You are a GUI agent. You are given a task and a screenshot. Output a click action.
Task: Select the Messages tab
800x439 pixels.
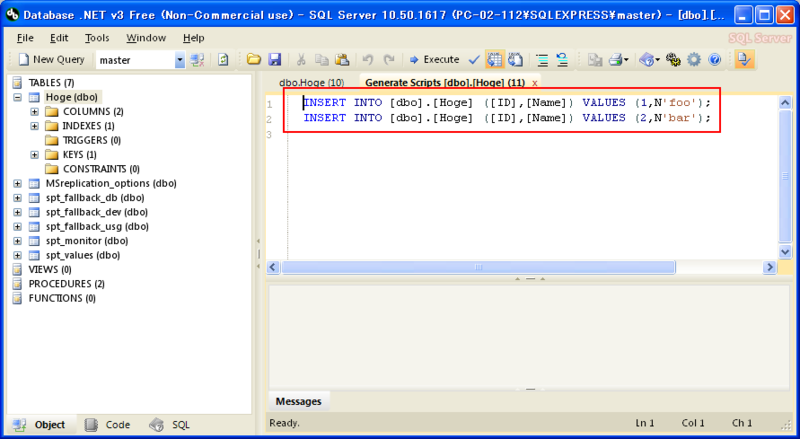tap(298, 402)
